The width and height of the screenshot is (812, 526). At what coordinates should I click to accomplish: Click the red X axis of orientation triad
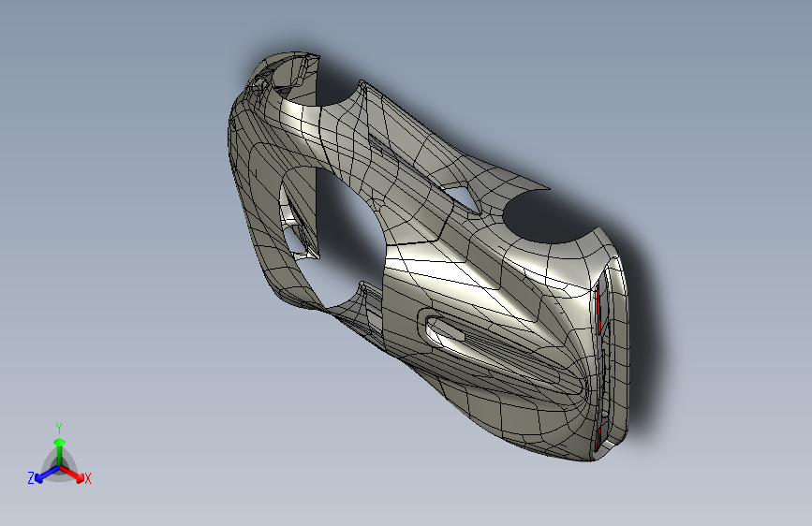(72, 473)
